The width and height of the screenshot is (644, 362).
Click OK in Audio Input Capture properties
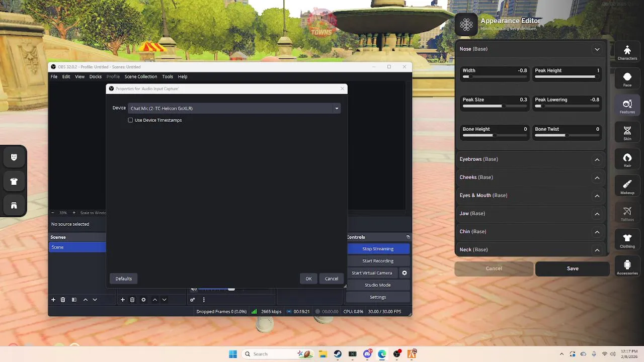pos(308,279)
